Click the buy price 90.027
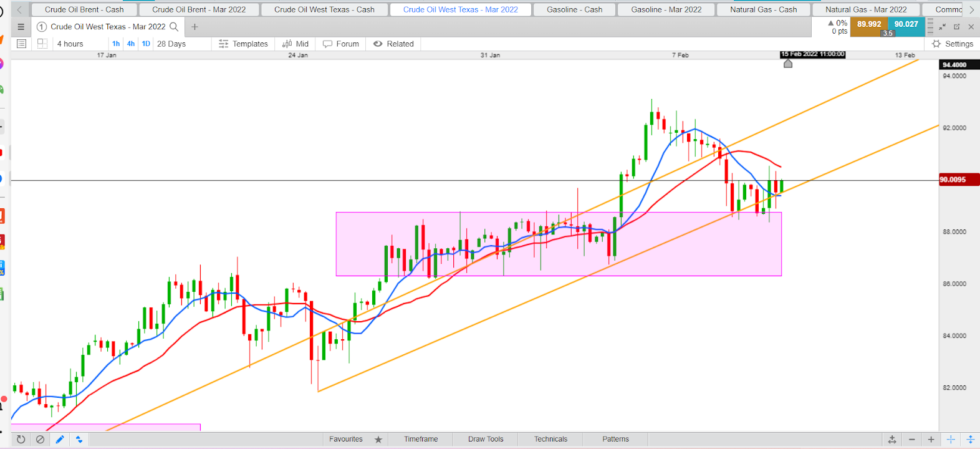 pos(906,25)
